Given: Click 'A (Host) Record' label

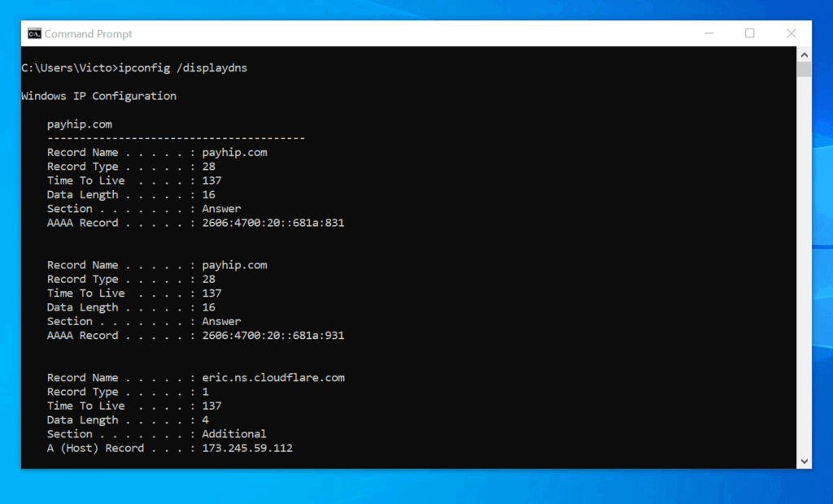Looking at the screenshot, I should tap(96, 448).
